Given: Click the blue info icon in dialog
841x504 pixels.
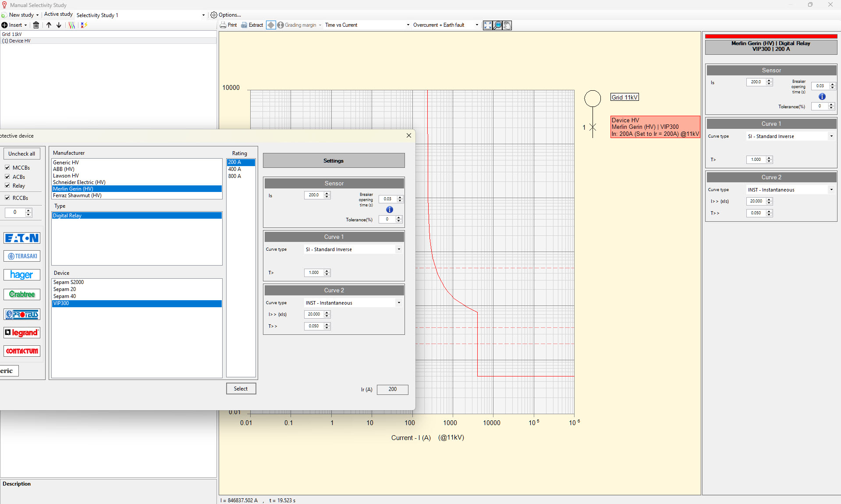Looking at the screenshot, I should [389, 209].
